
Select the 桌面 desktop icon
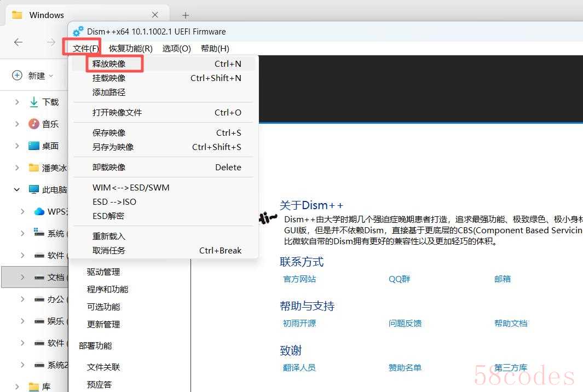pos(34,146)
